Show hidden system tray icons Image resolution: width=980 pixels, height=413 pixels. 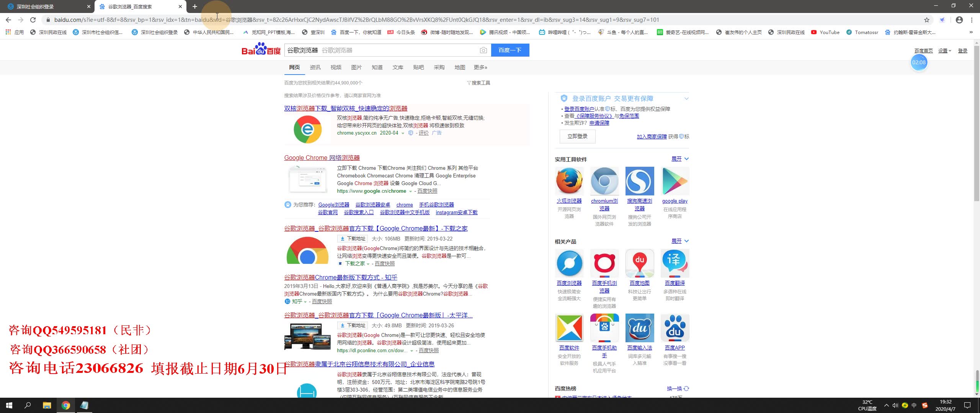click(886, 405)
